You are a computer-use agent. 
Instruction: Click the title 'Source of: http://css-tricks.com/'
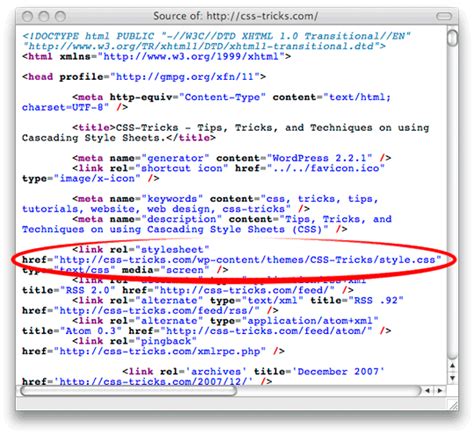point(235,16)
